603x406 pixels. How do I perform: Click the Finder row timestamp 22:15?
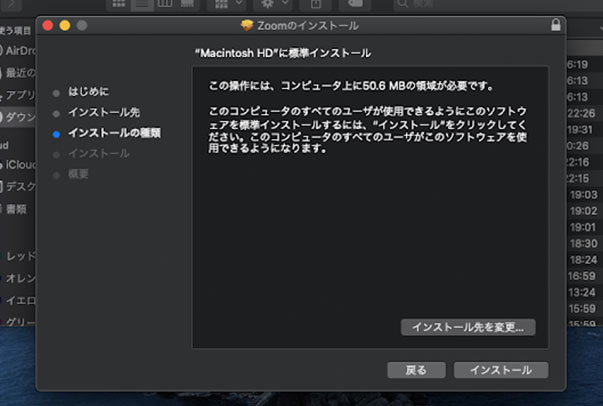coord(578,179)
